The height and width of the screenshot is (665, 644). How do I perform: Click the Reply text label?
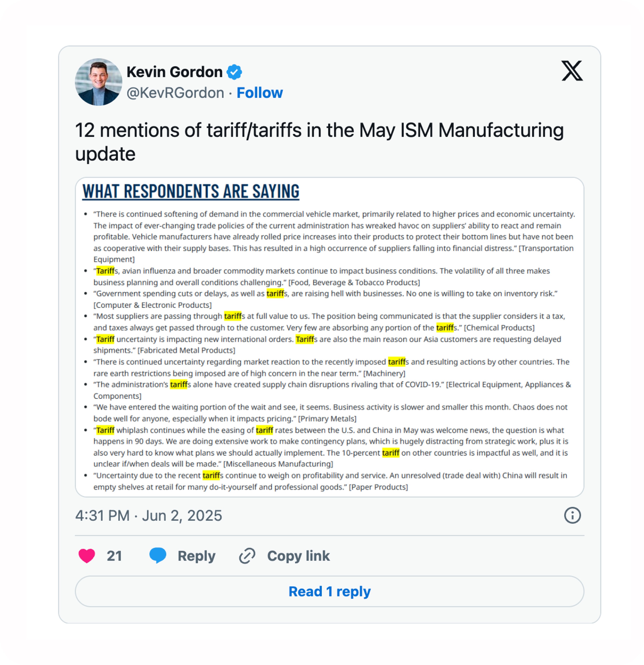(197, 556)
